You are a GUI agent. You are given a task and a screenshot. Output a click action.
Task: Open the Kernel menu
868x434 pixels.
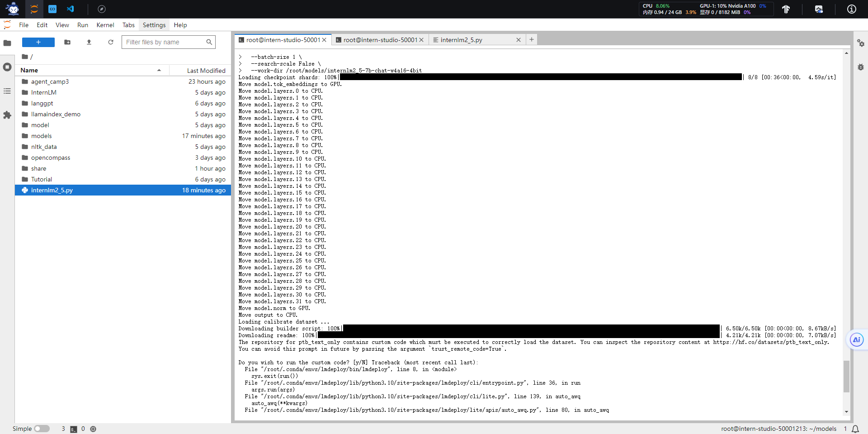[105, 25]
